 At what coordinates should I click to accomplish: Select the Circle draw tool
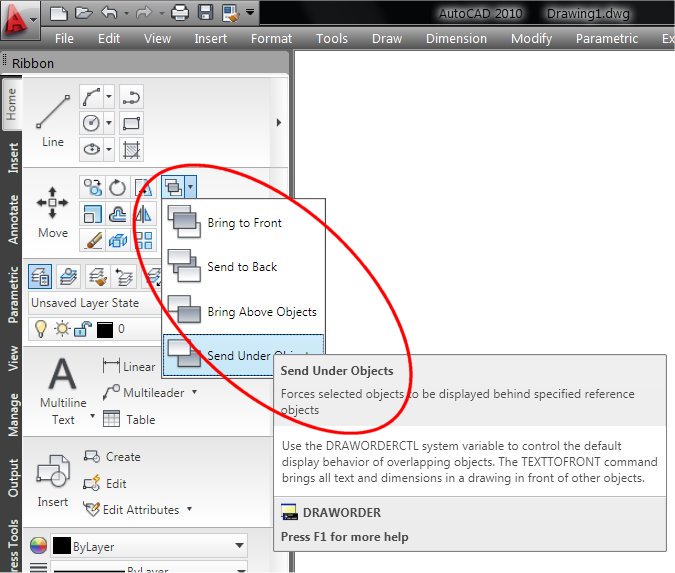click(x=91, y=123)
